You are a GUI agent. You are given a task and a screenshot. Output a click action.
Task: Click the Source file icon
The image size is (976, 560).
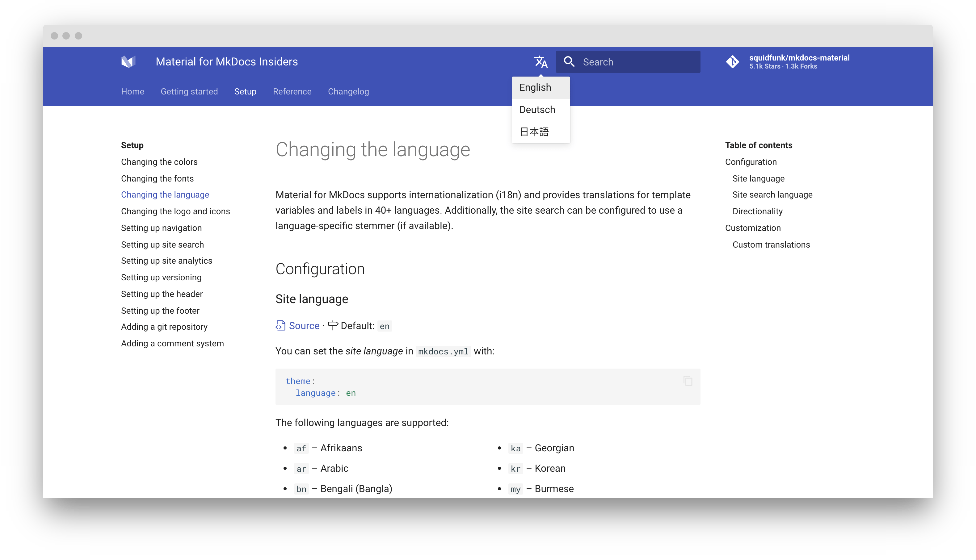tap(280, 325)
